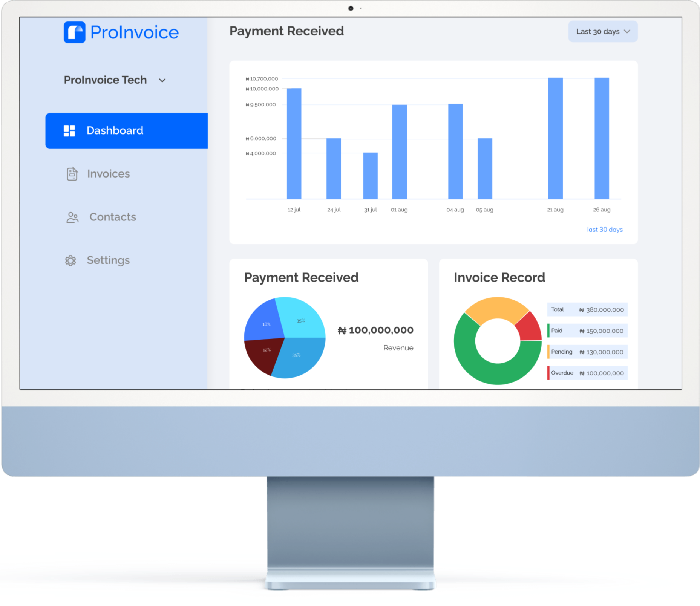Open the Invoices menu item
700x606 pixels.
coord(108,174)
